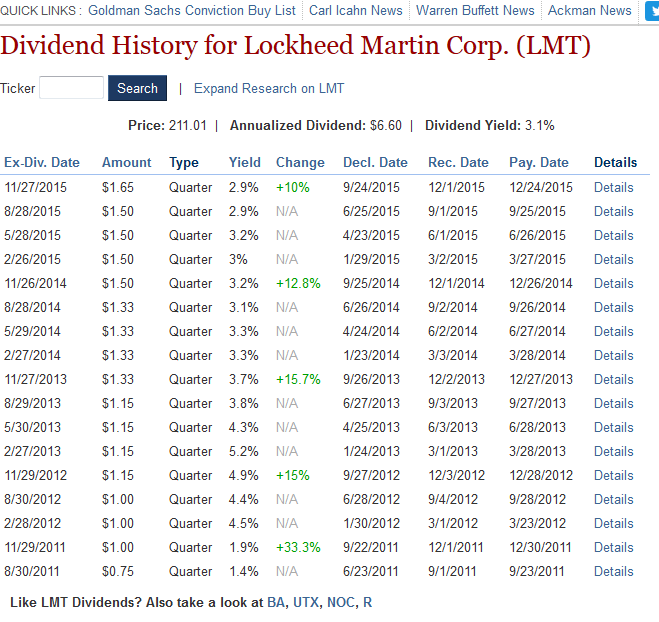The image size is (659, 622).
Task: Open Details for the 11/27/2015 dividend
Action: [x=614, y=187]
